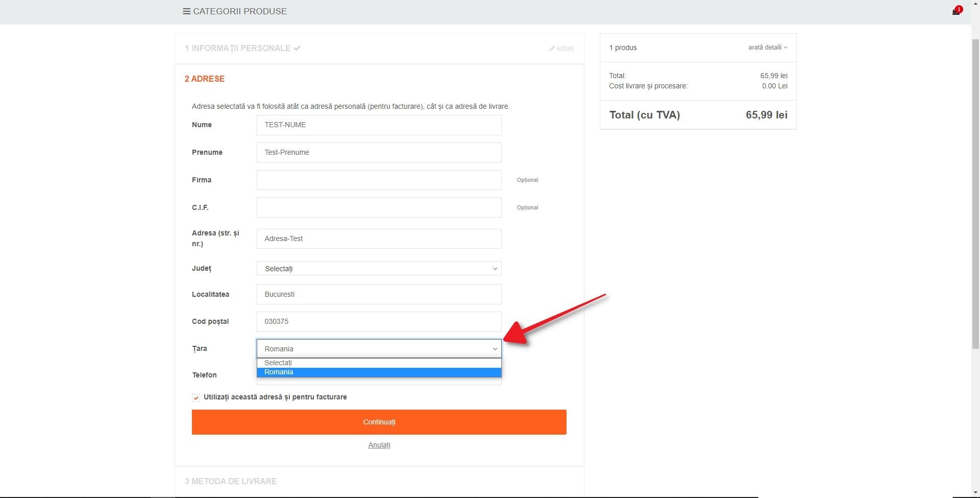
Task: Open the shopping cart with 1 item
Action: coord(957,11)
